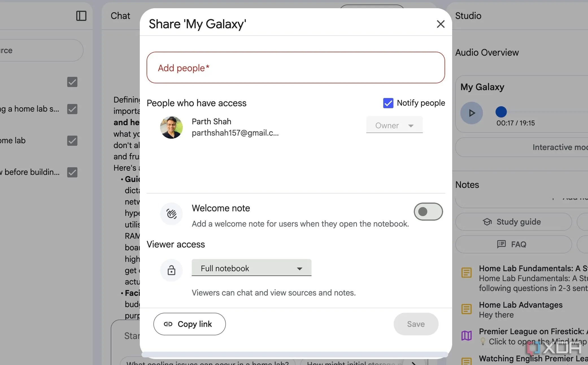Click Parth Shah's profile picture

click(x=171, y=127)
